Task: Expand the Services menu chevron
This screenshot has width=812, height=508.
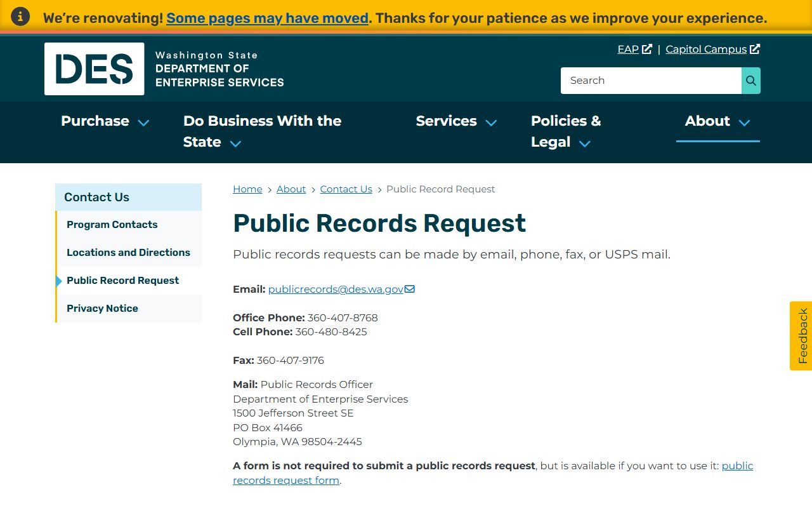Action: click(x=491, y=123)
